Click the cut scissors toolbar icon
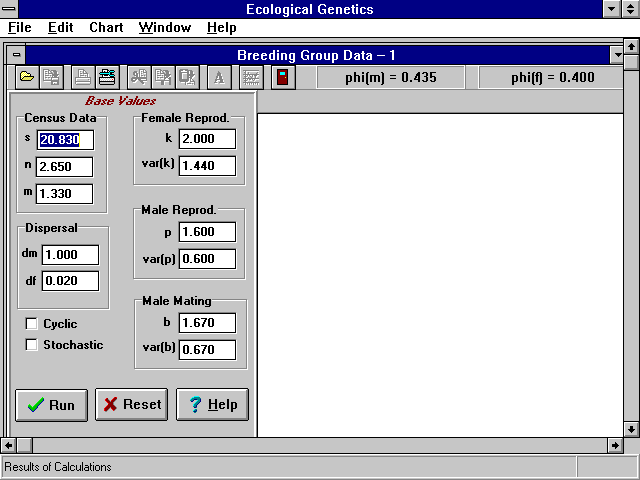640x480 pixels. (139, 77)
